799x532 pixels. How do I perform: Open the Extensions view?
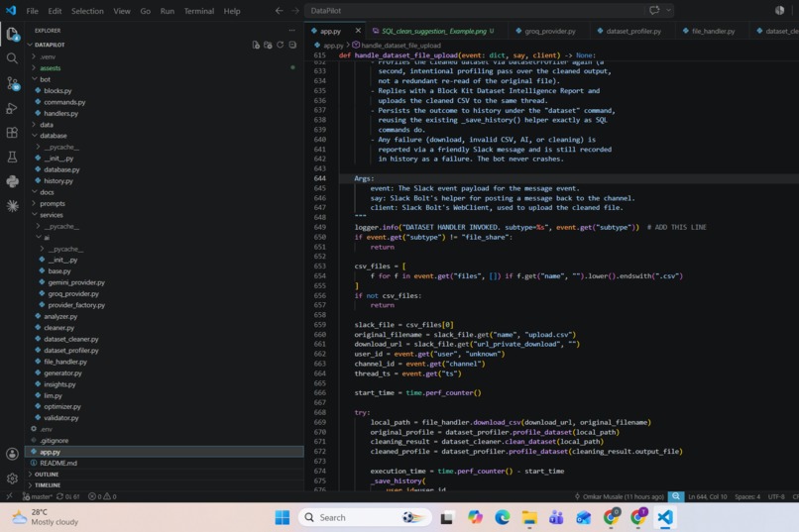click(x=12, y=133)
